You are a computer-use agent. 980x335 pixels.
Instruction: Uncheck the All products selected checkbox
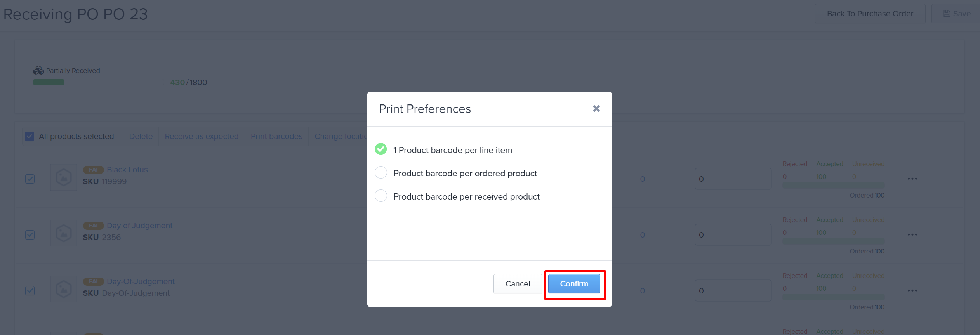30,136
